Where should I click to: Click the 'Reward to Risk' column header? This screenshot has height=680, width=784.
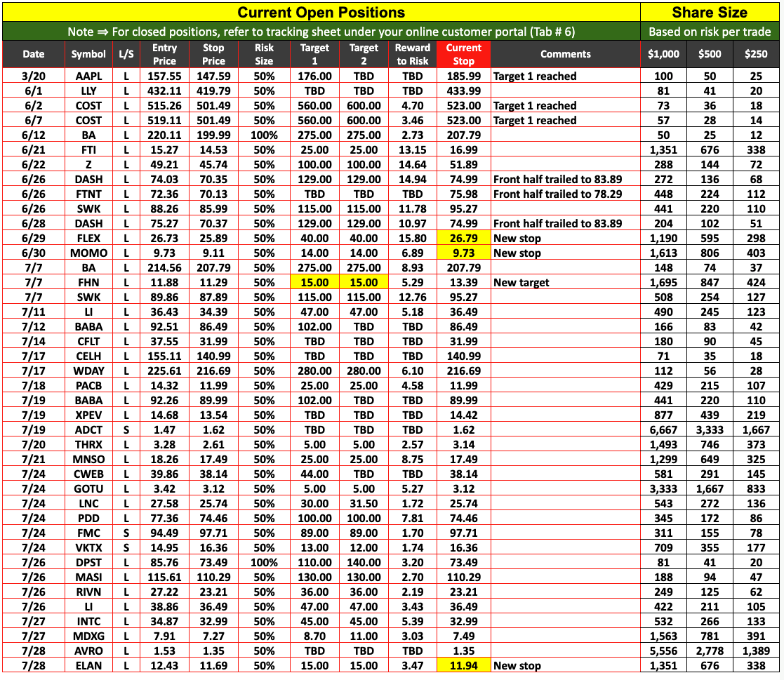click(x=413, y=54)
